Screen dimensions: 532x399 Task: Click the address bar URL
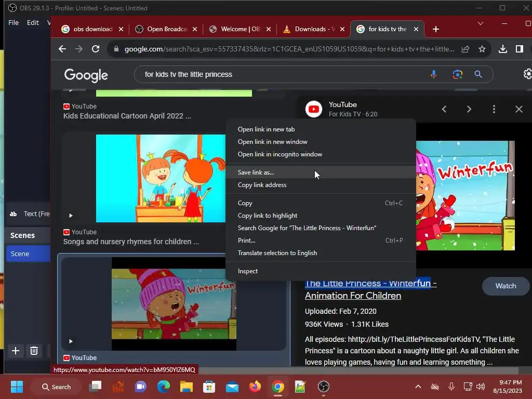289,49
